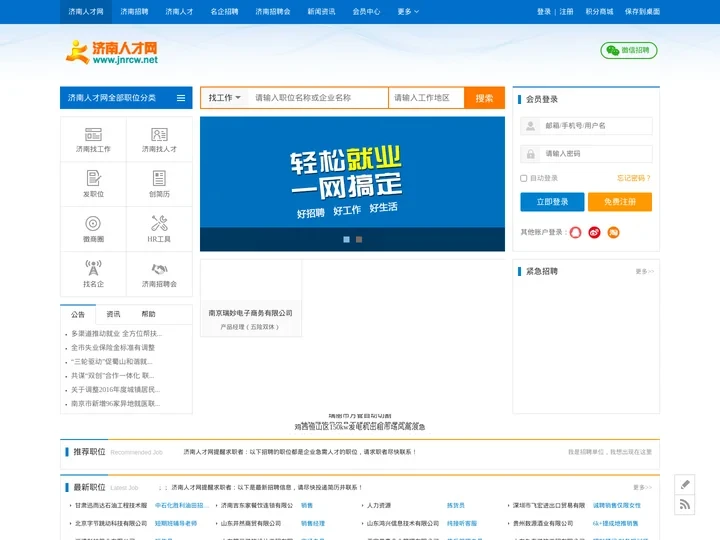Screen dimensions: 720x540
Task: Open the 济南找人才 icon tile
Action: (x=159, y=139)
